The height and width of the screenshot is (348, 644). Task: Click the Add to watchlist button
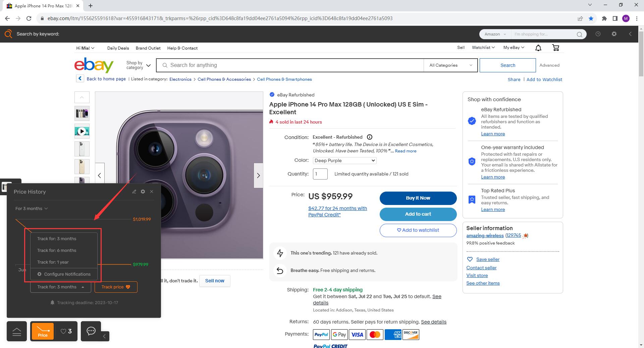point(418,230)
